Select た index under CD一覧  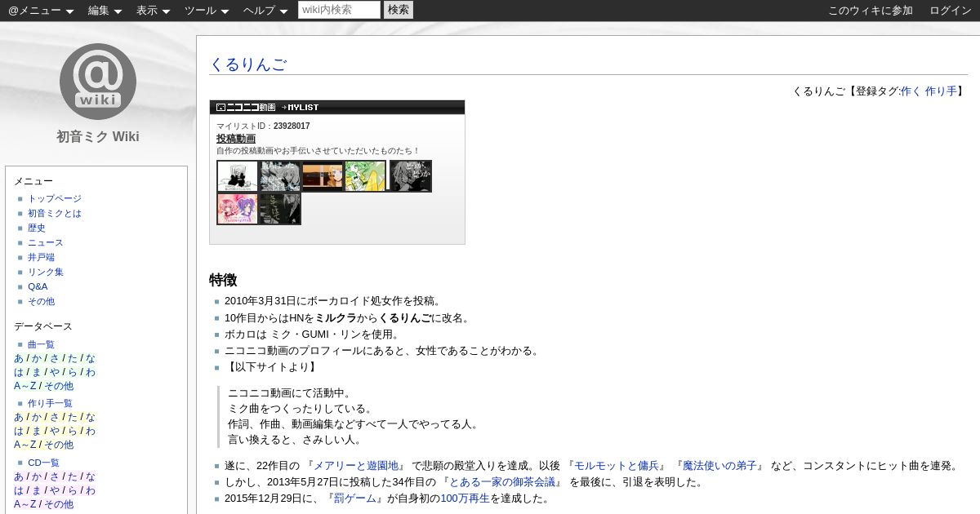(x=72, y=476)
